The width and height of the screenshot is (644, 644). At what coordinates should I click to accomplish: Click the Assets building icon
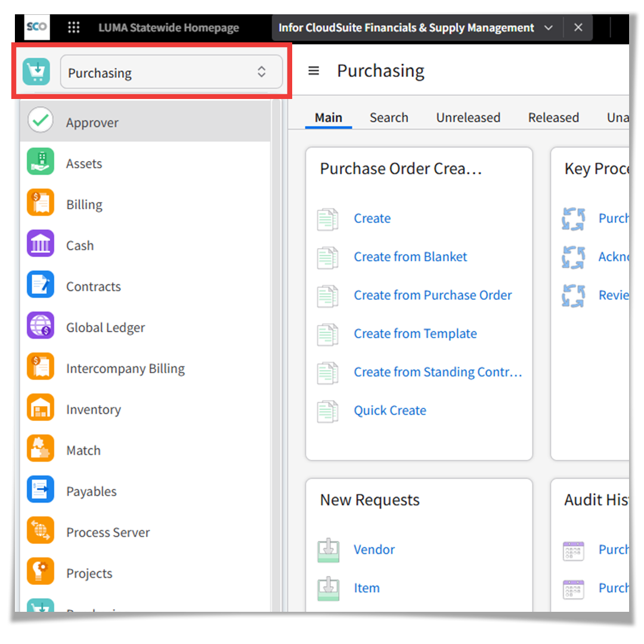(x=41, y=162)
